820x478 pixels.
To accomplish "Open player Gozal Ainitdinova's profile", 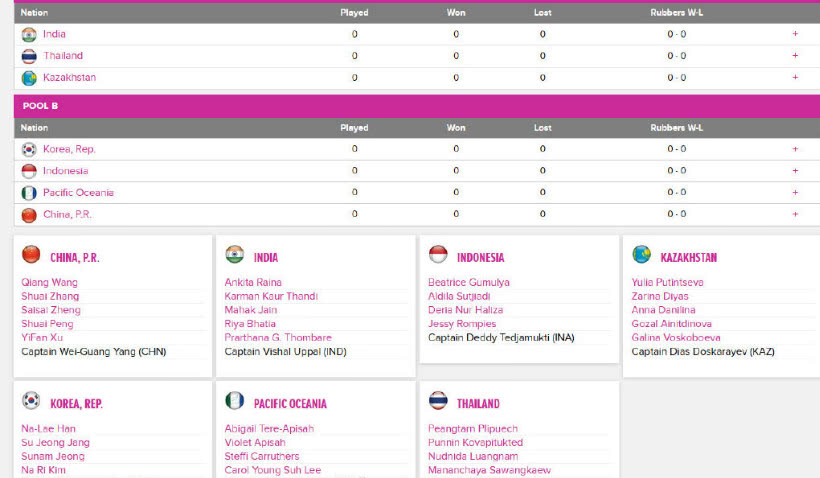I will (671, 324).
